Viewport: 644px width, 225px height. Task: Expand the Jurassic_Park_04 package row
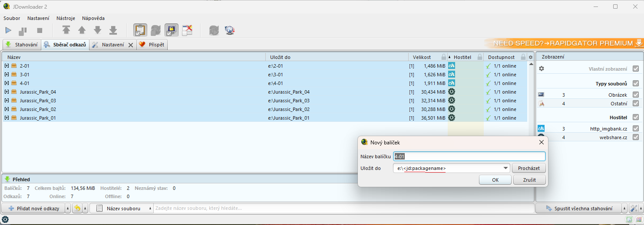(x=7, y=92)
